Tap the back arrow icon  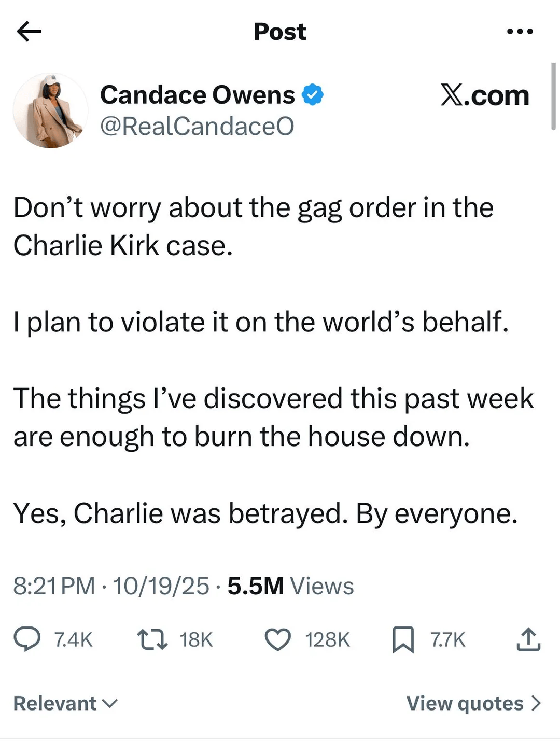pyautogui.click(x=29, y=32)
